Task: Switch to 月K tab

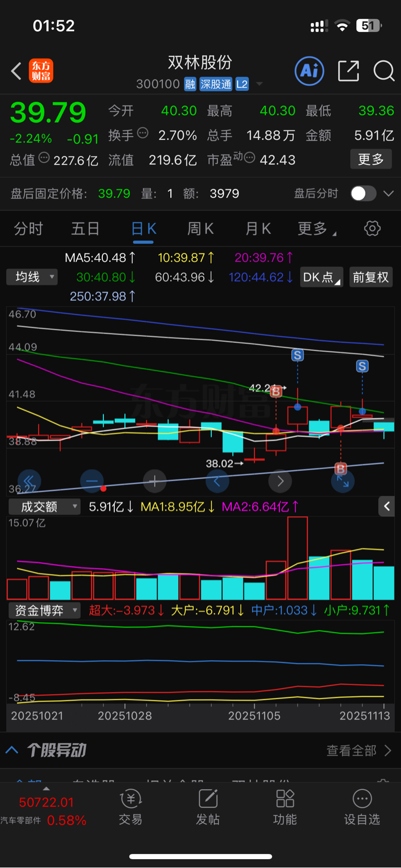Action: 258,229
